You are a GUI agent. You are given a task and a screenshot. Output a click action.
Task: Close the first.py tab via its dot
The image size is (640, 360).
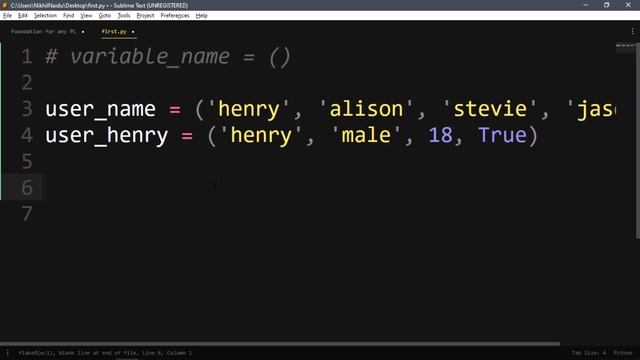(x=133, y=32)
